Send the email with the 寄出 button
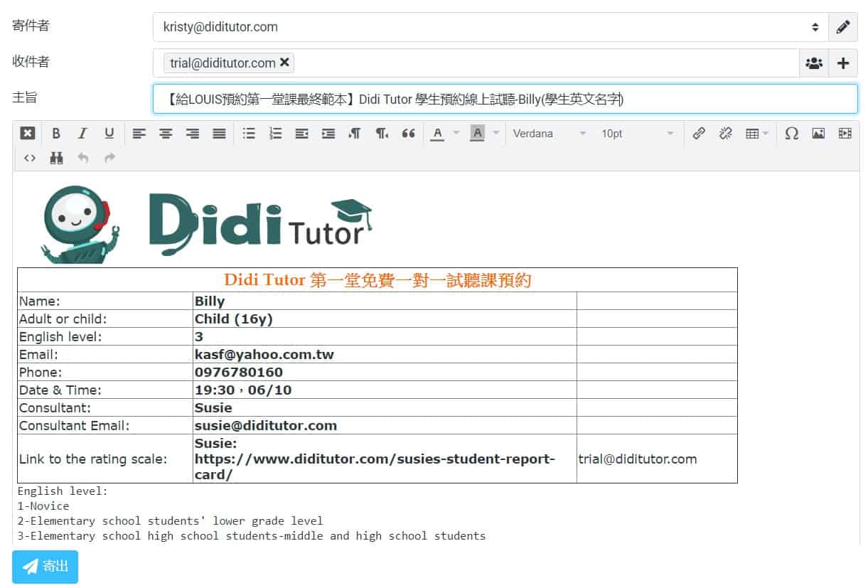 point(45,567)
